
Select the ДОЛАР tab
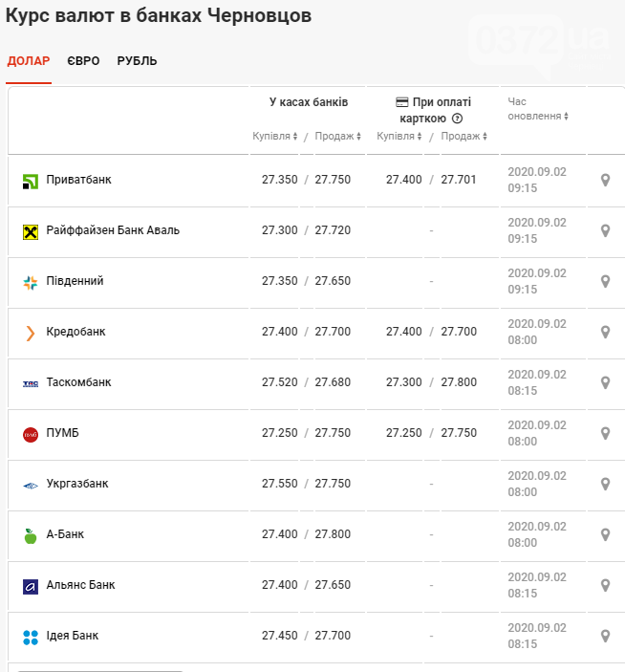tap(29, 61)
